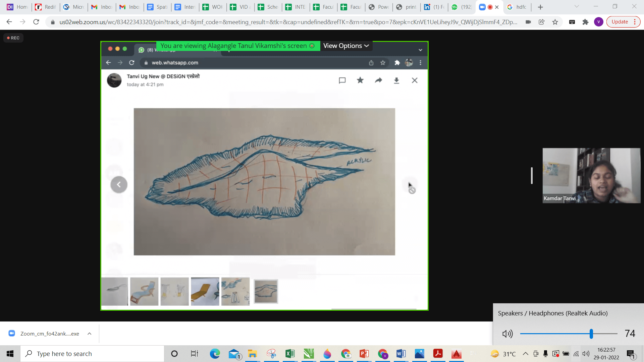Go to previous image with left arrow
The image size is (644, 362).
click(119, 184)
